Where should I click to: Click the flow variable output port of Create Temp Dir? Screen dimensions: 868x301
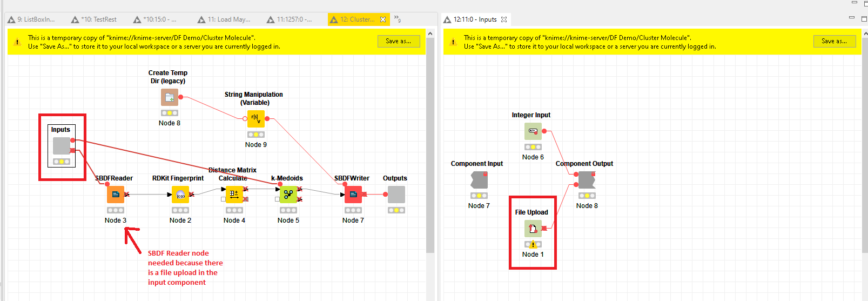(x=181, y=97)
